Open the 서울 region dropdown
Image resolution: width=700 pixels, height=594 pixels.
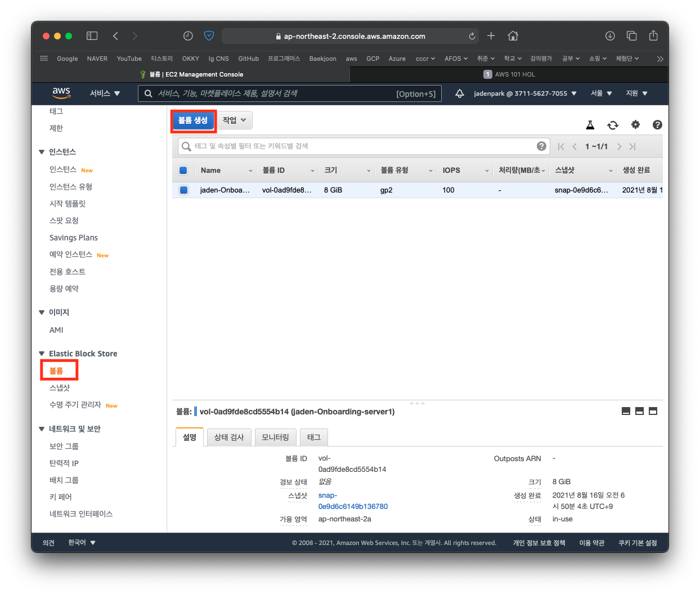[x=601, y=93]
